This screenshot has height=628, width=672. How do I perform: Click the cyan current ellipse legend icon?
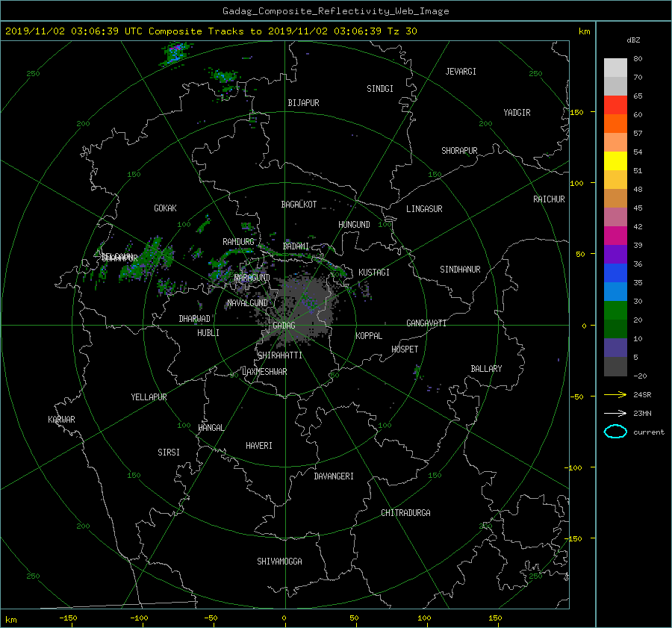(x=615, y=432)
